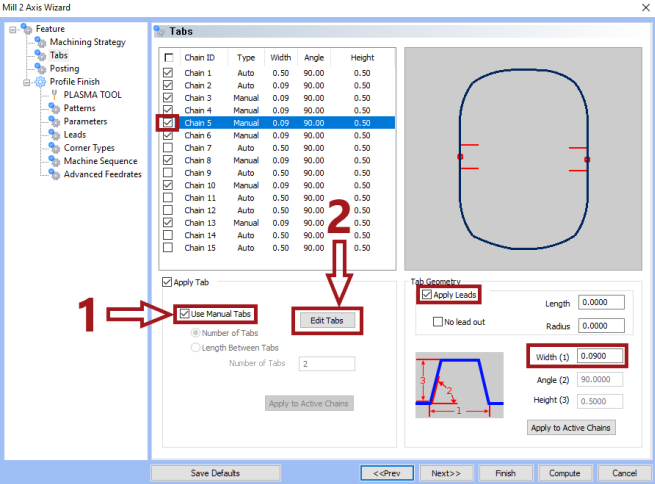655x484 pixels.
Task: Click the Type column header
Action: pyautogui.click(x=246, y=58)
